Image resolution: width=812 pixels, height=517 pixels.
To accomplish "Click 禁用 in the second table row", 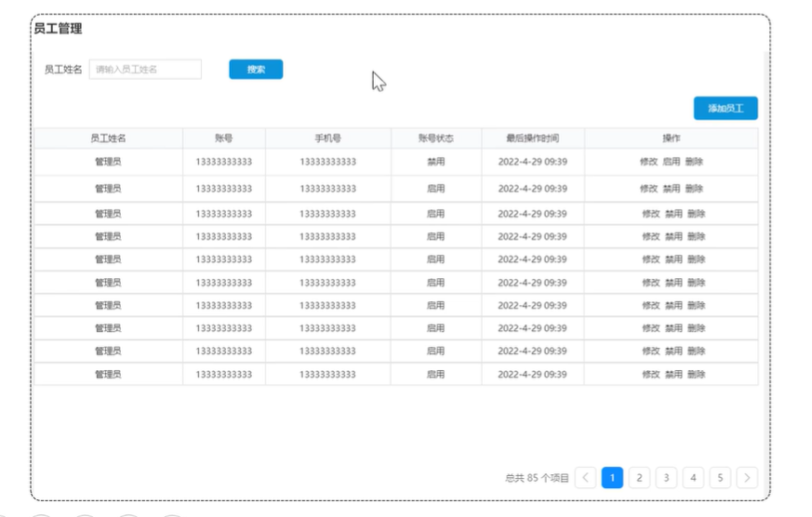I will point(672,189).
